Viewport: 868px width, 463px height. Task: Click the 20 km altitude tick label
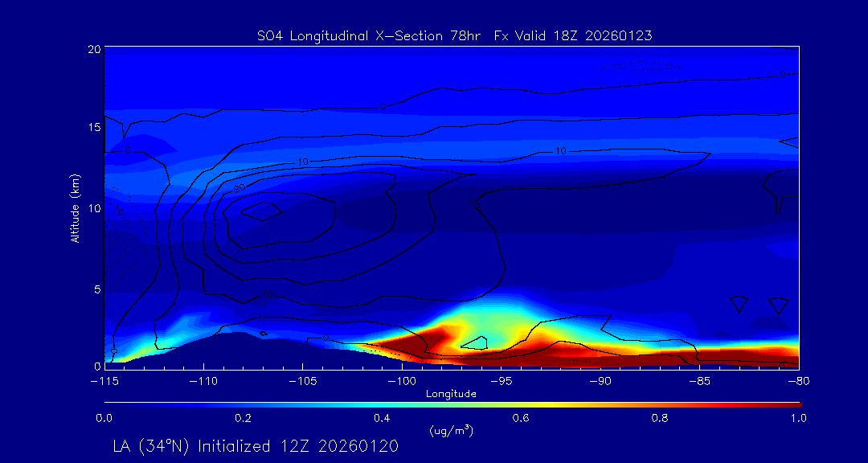(x=92, y=49)
